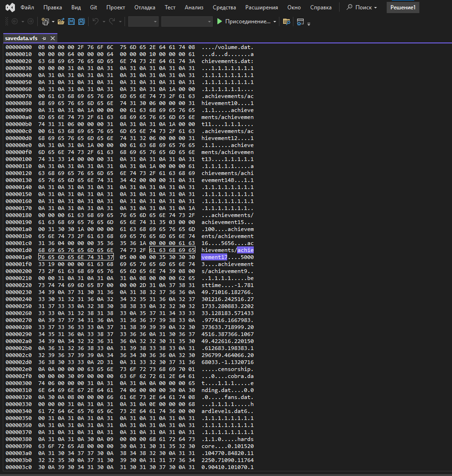The height and width of the screenshot is (476, 452).
Task: Open the Правка menu
Action: point(53,7)
